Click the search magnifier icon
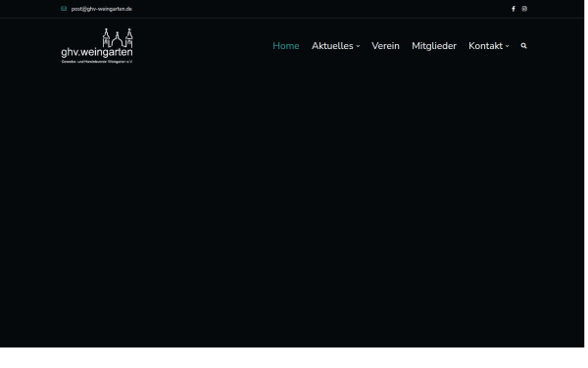This screenshot has width=588, height=368. (x=523, y=46)
